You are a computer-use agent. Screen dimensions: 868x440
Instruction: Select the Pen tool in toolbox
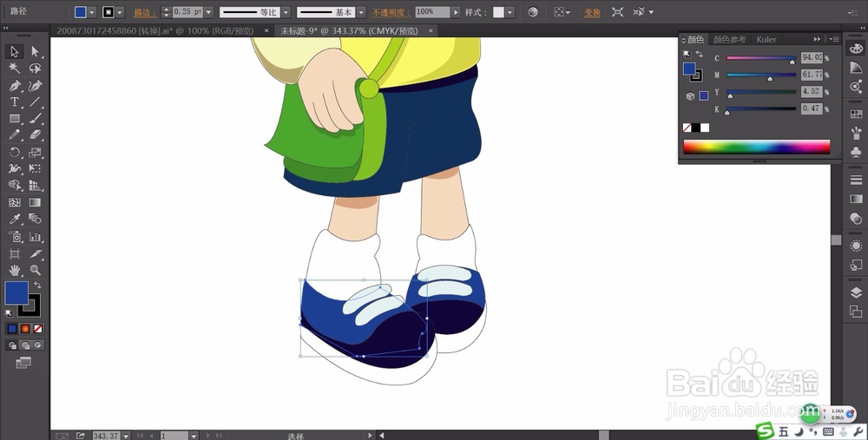tap(15, 86)
